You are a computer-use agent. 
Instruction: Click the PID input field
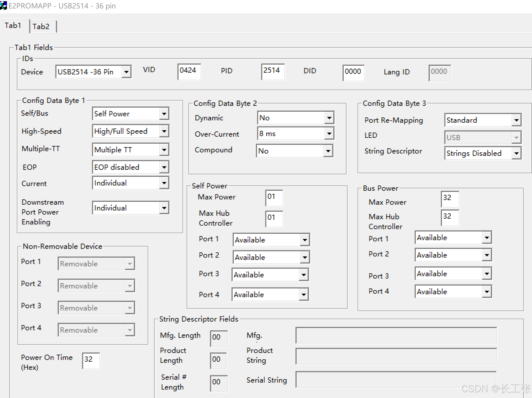(x=273, y=72)
